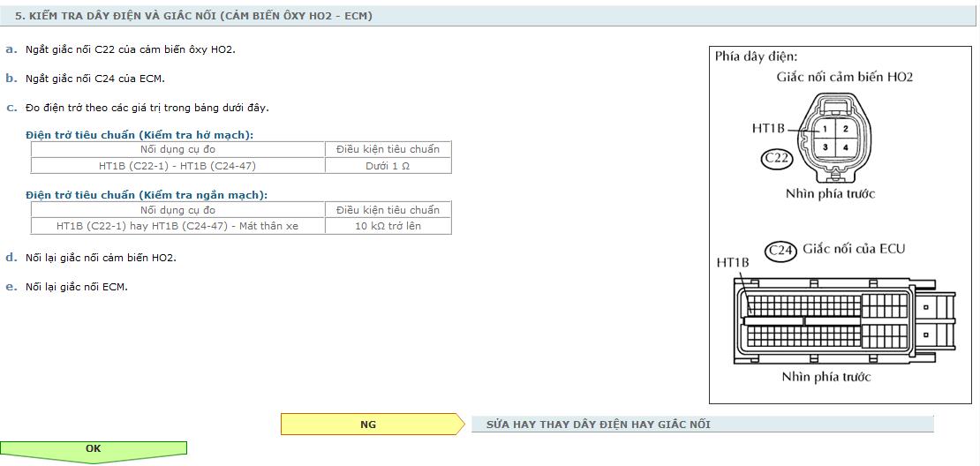The width and height of the screenshot is (980, 466).
Task: Click pin 4 in the C22 connector
Action: (845, 148)
